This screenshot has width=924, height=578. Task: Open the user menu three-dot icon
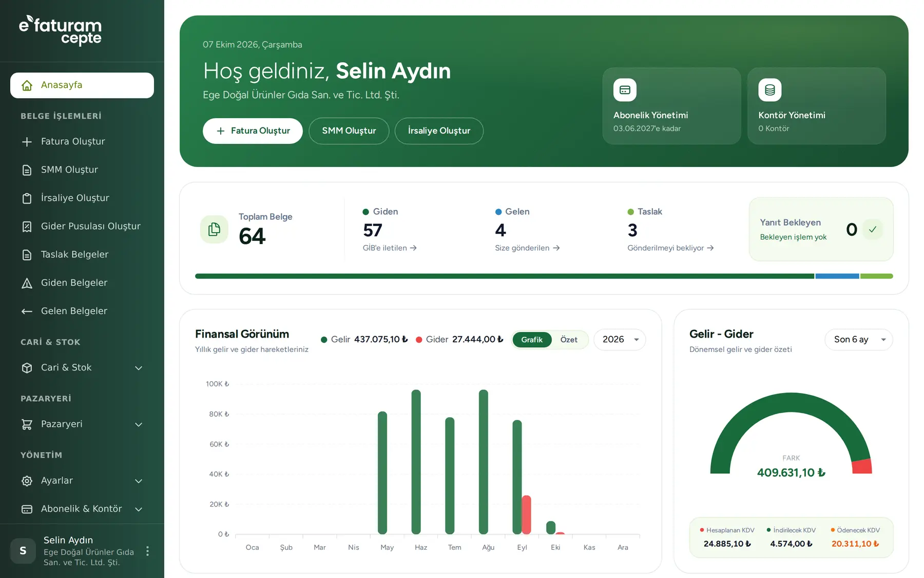pyautogui.click(x=147, y=551)
